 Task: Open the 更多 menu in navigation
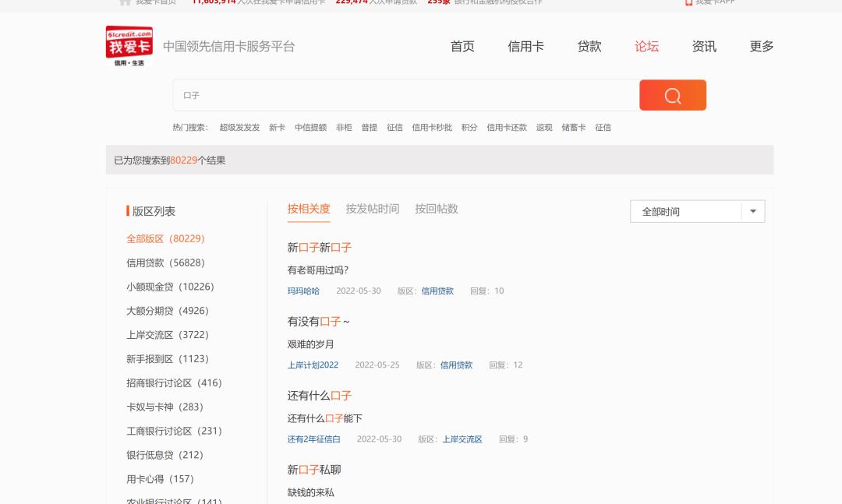click(x=761, y=47)
